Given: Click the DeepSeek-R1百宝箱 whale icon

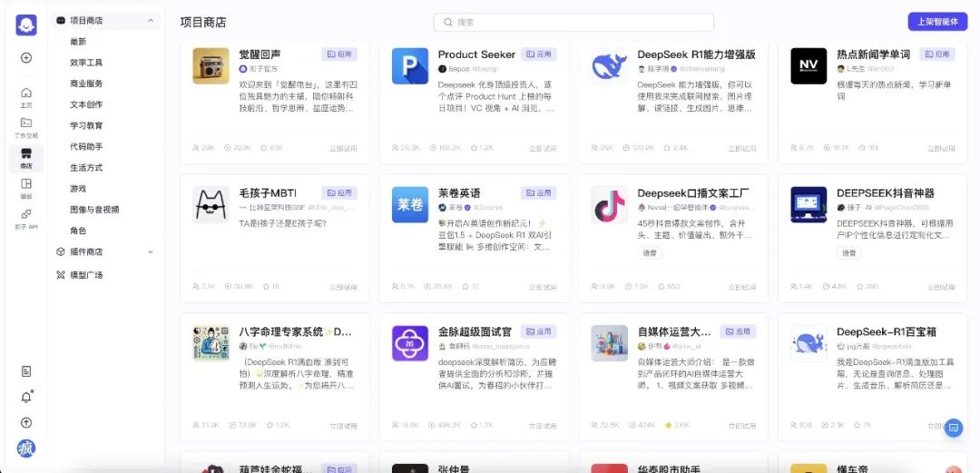Looking at the screenshot, I should (808, 343).
